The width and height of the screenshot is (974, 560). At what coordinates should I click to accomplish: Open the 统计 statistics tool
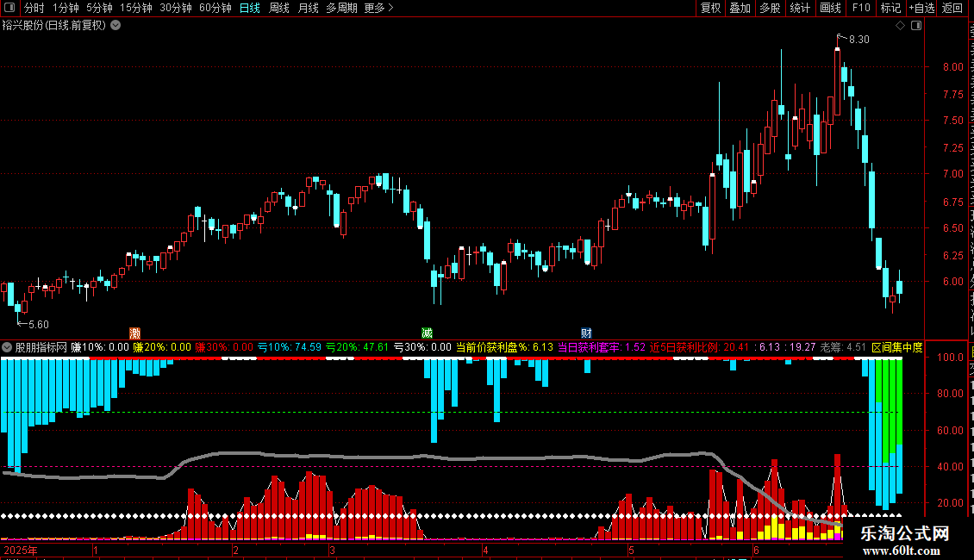[799, 8]
